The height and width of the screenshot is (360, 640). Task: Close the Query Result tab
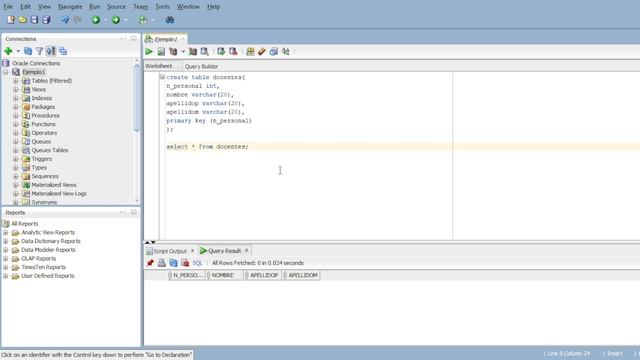(246, 250)
